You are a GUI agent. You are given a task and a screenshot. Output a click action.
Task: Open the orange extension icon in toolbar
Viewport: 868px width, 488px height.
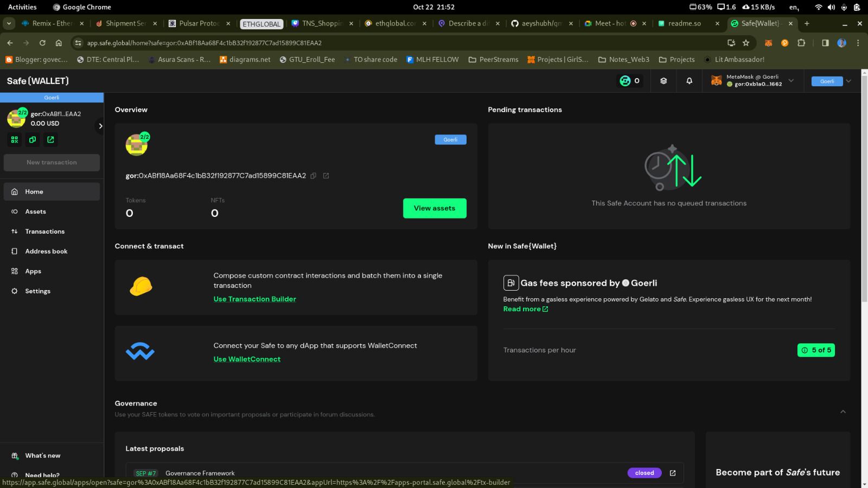pyautogui.click(x=784, y=43)
